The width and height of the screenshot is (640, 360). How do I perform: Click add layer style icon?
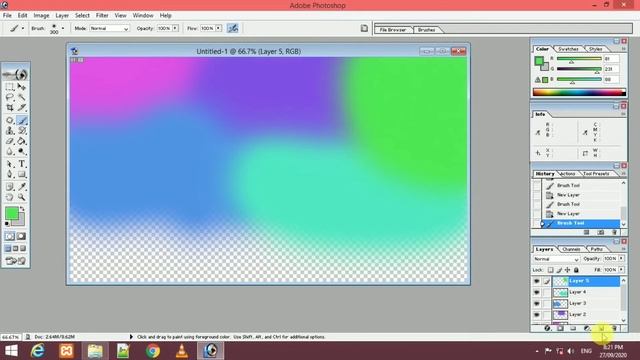[547, 329]
